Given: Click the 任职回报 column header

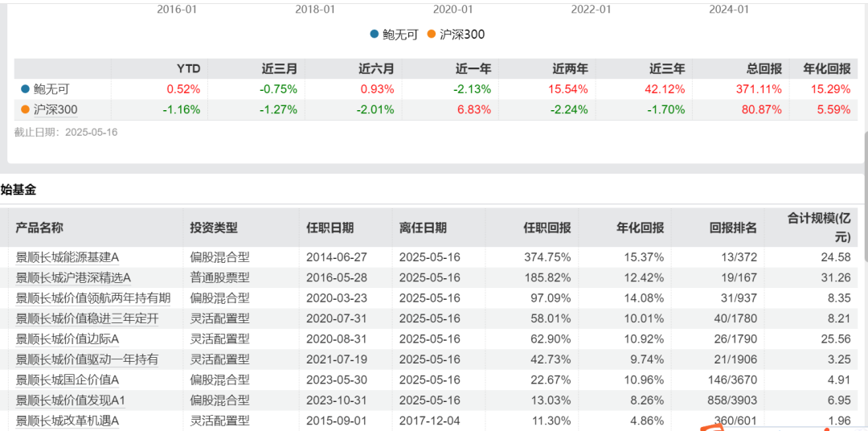Looking at the screenshot, I should coord(547,228).
